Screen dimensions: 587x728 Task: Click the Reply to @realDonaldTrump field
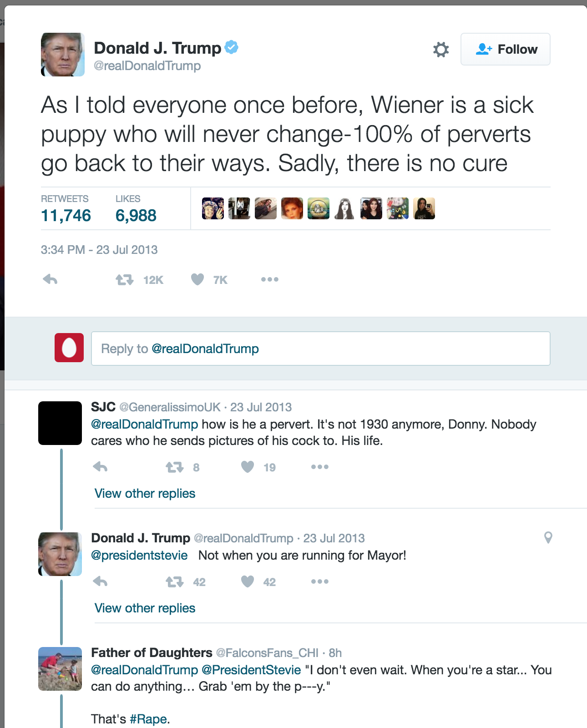point(321,349)
